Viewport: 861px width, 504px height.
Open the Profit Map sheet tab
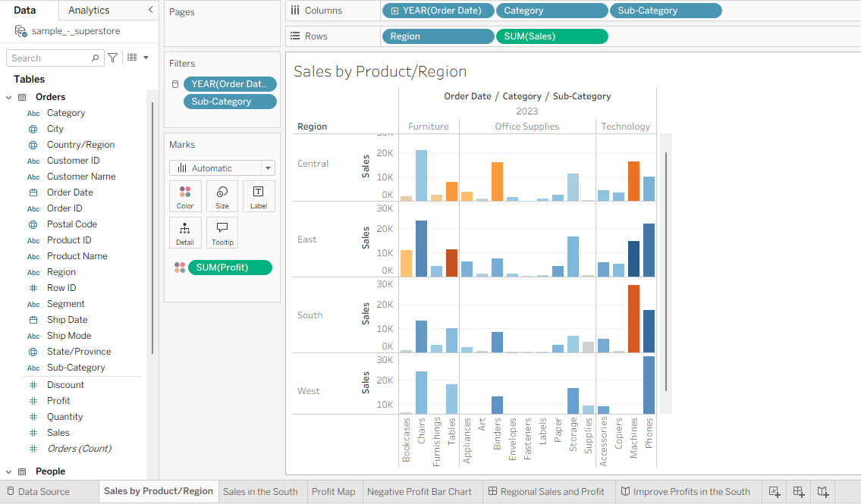(x=333, y=491)
